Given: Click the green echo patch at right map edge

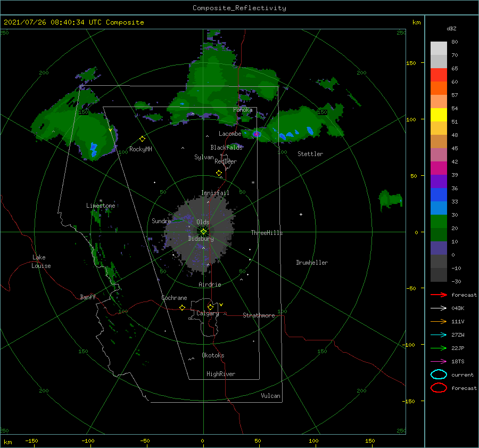Looking at the screenshot, I should tap(391, 200).
